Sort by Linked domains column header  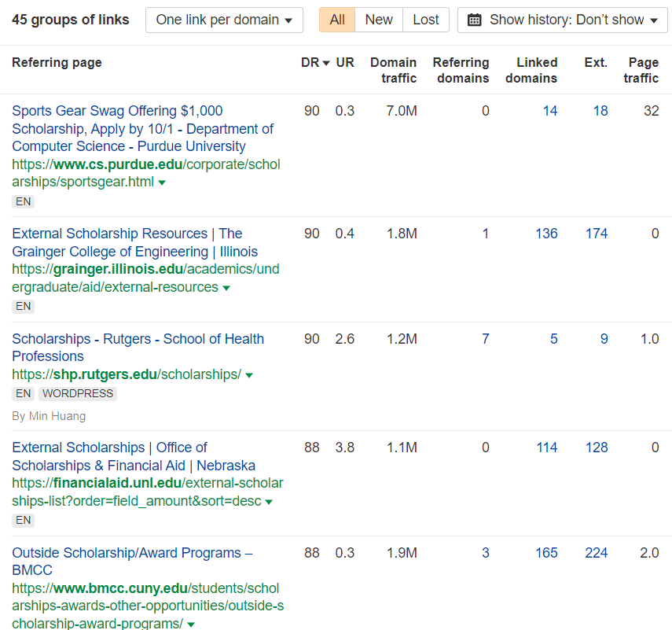click(x=531, y=70)
